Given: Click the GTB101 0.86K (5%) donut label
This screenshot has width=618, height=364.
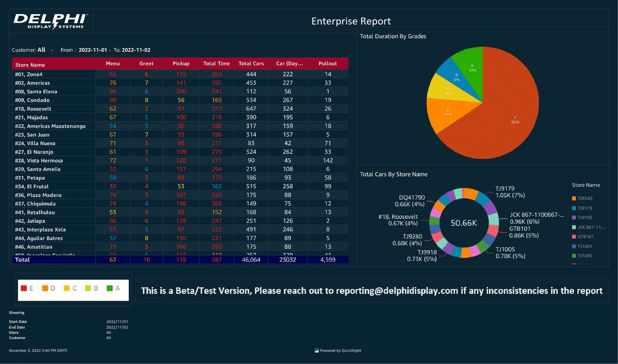Looking at the screenshot, I should coord(524,232).
